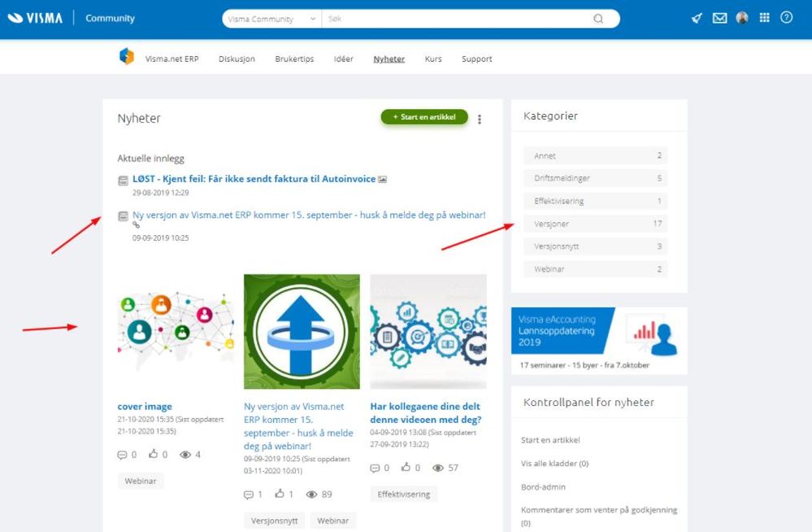
Task: Open the Support tab
Action: pyautogui.click(x=477, y=59)
